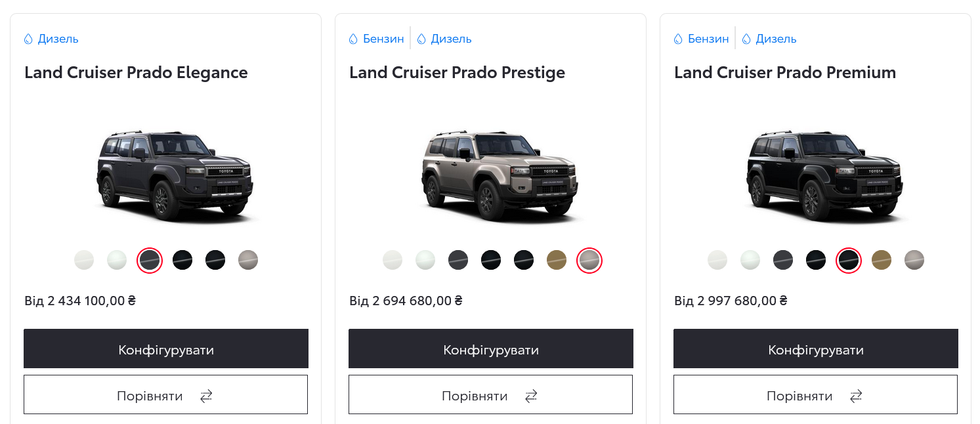Click the Дизель fuel icon on Premium card
This screenshot has width=980, height=424.
click(745, 38)
